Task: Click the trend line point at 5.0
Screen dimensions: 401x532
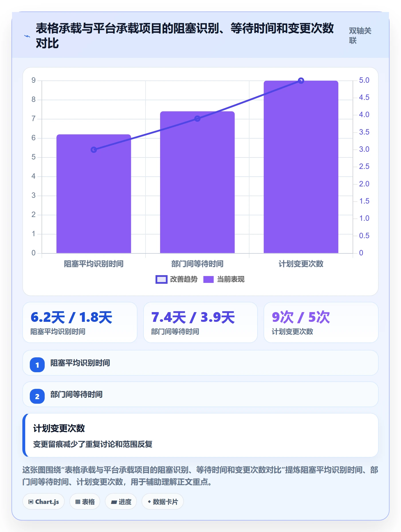Action: click(301, 81)
